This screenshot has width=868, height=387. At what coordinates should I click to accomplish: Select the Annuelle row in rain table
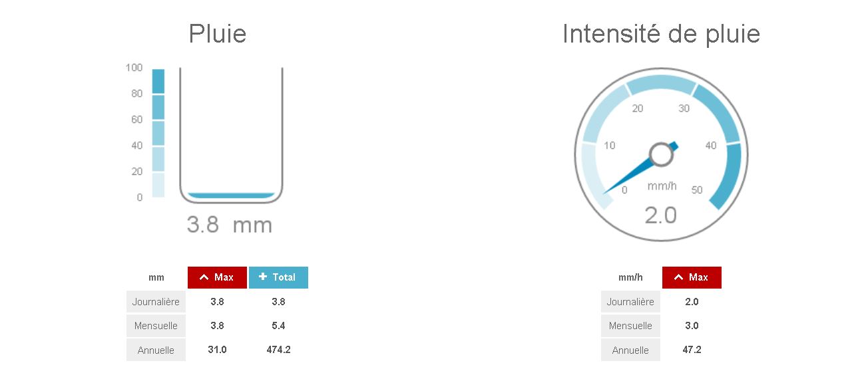156,350
